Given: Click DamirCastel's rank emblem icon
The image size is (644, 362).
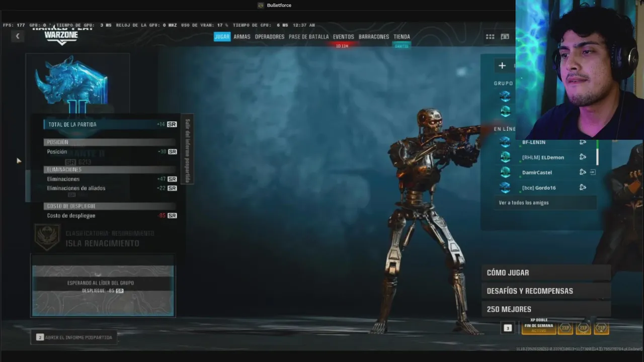Looking at the screenshot, I should tap(505, 172).
